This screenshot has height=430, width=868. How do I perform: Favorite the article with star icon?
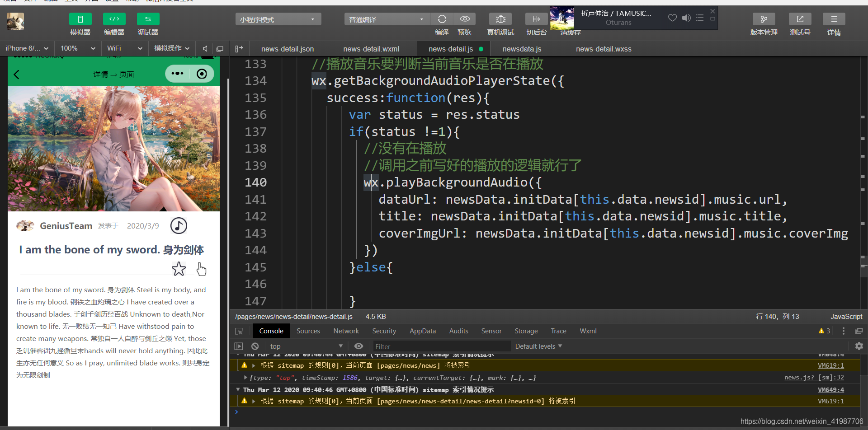coord(179,269)
